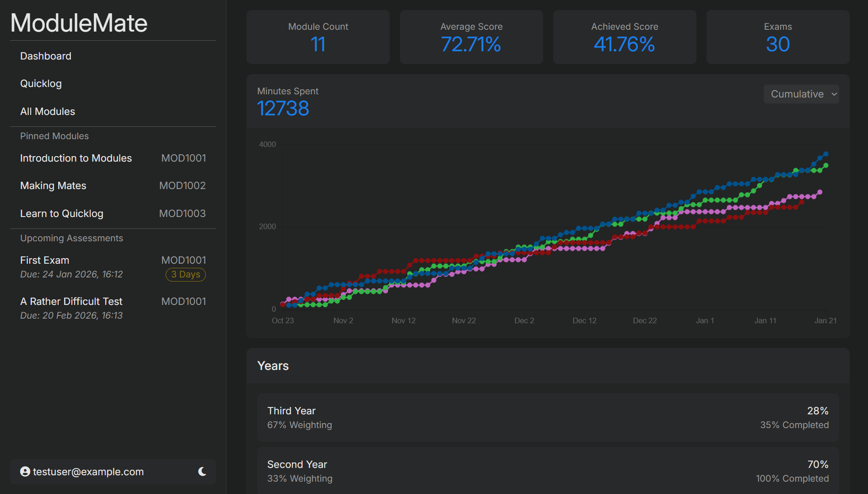Open the Making Mates module

(x=53, y=185)
